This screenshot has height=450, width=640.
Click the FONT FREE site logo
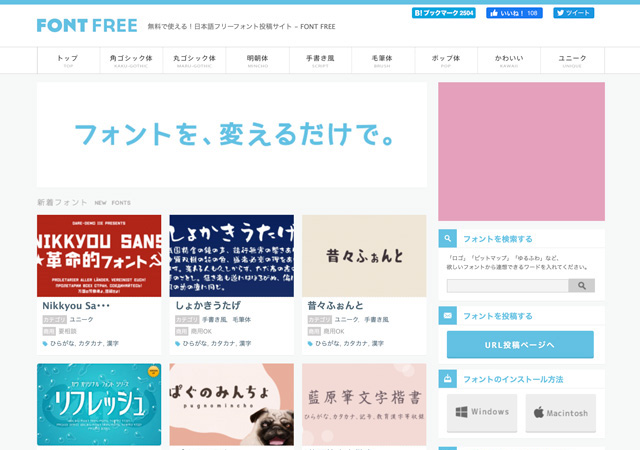coord(87,25)
